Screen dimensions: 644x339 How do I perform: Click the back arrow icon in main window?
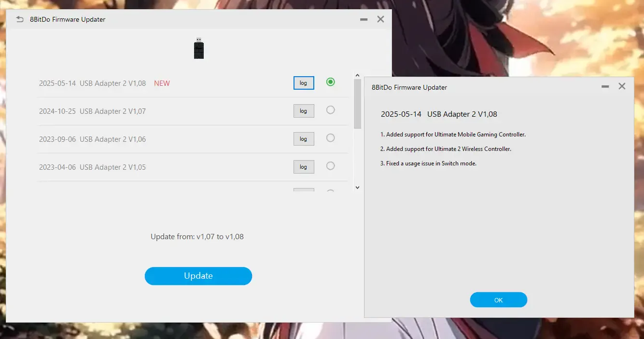coord(20,19)
